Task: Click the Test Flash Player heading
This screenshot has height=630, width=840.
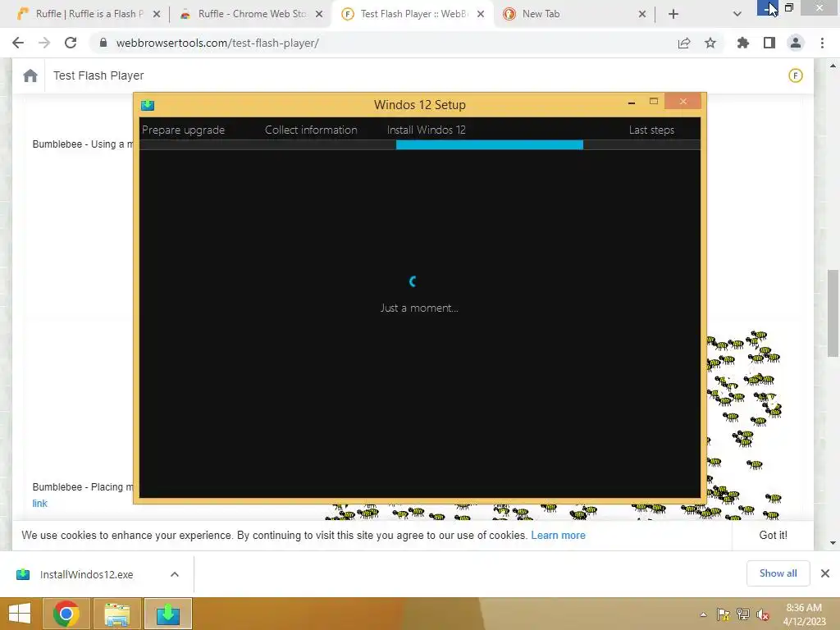Action: (98, 75)
